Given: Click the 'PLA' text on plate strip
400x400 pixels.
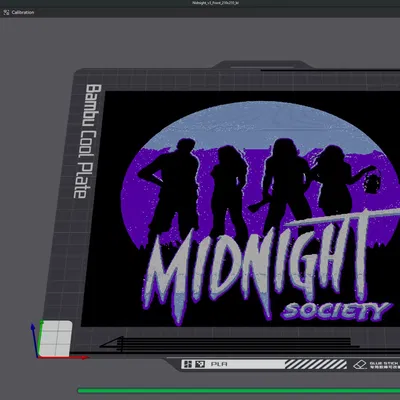Looking at the screenshot, I should coord(219,364).
